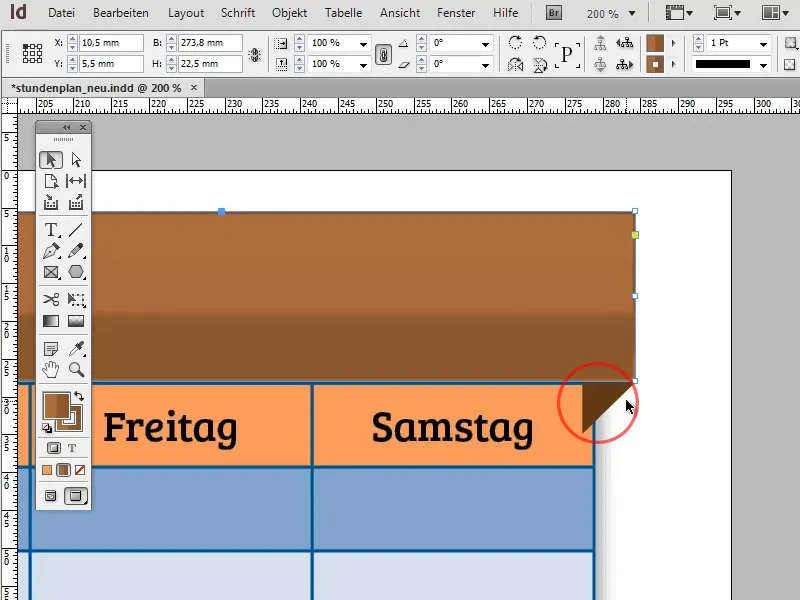Open zoom level 200 % dropdown
This screenshot has height=600, width=800.
[632, 13]
